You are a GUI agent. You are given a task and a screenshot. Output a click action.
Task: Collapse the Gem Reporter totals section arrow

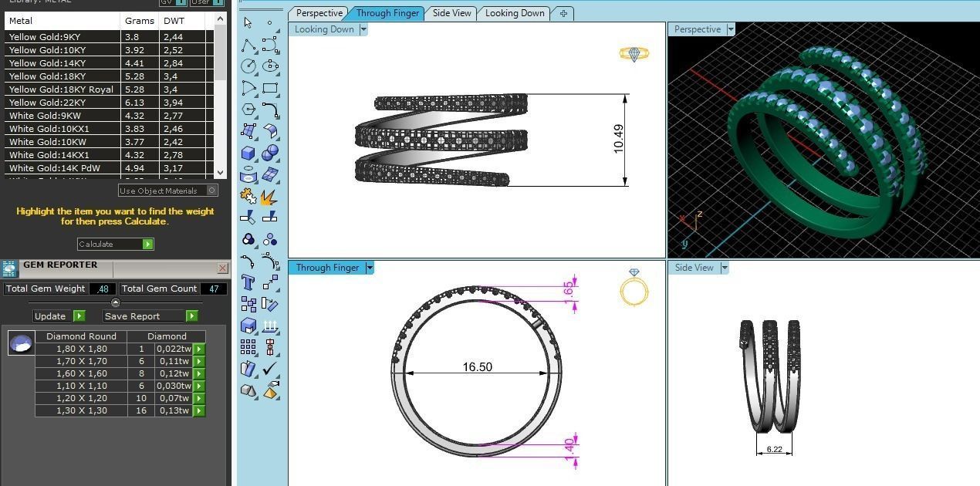pyautogui.click(x=116, y=302)
